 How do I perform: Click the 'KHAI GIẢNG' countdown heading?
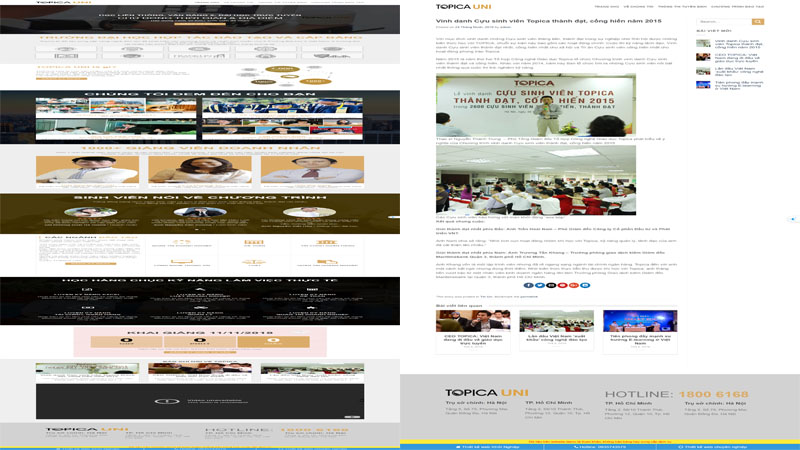pos(200,332)
